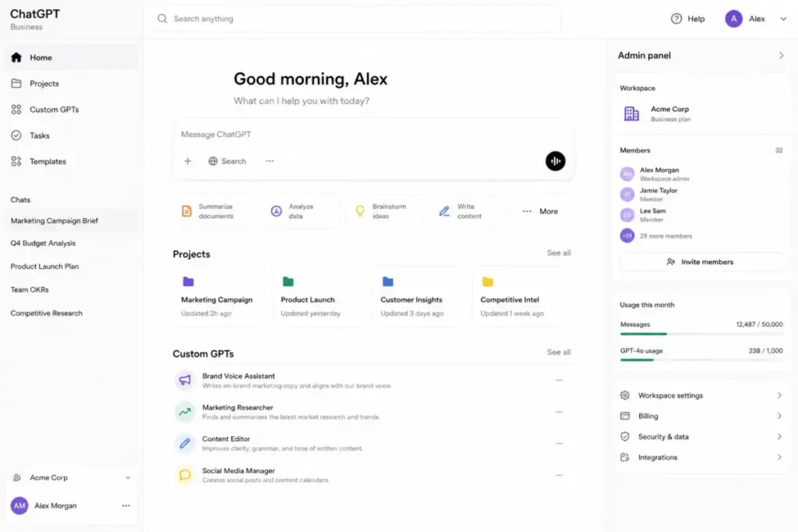Screen dimensions: 798x532
Task: Open Custom GPTs in sidebar
Action: pyautogui.click(x=72, y=109)
